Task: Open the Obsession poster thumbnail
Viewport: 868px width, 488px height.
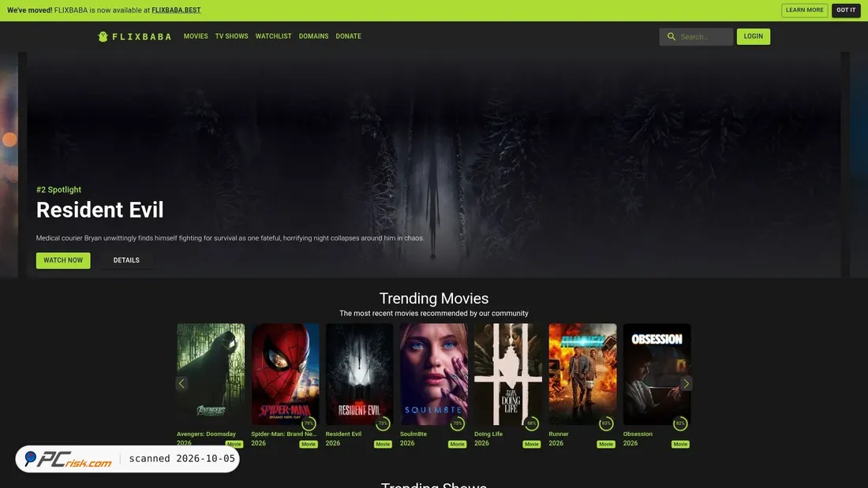Action: coord(657,374)
